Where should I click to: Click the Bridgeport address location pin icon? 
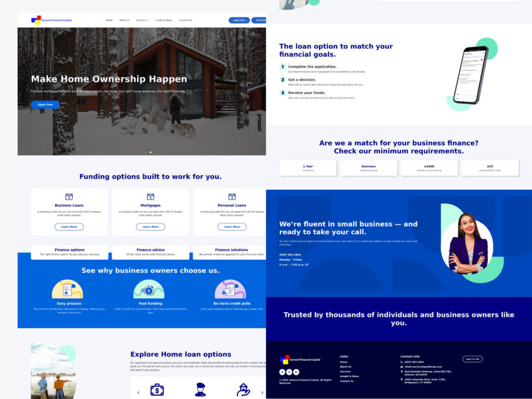402,380
